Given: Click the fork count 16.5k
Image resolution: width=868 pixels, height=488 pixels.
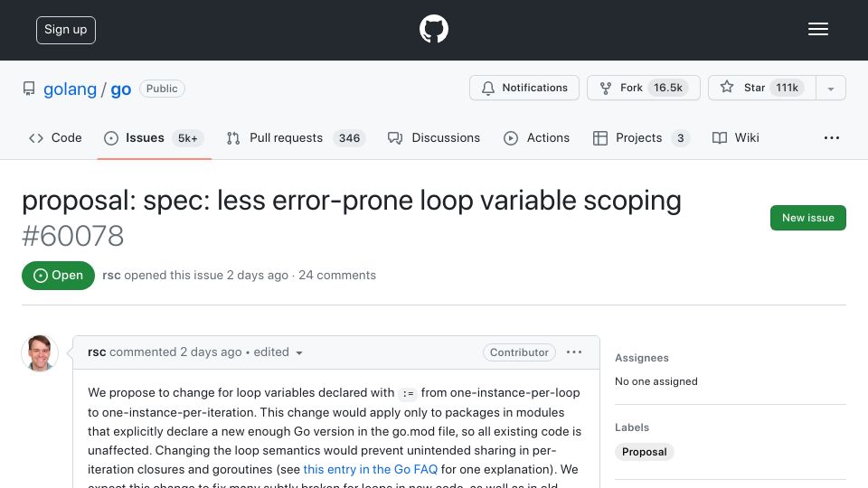Looking at the screenshot, I should click(x=667, y=88).
